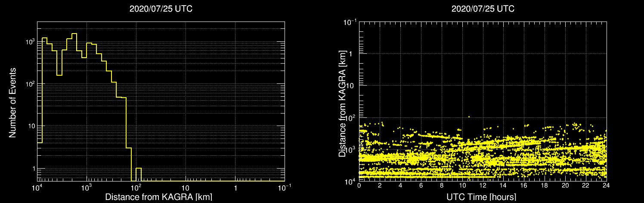Viewport: 644px width, 203px height.
Task: Click the 18 hour tick on the UTC time axis
Action: [545, 185]
